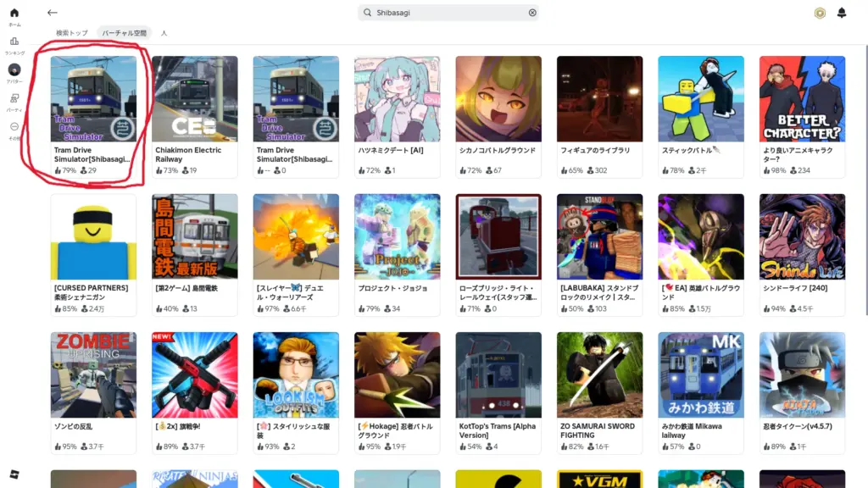Screen dimensions: 868x488
Task: Go back with the left arrow
Action: pos(52,13)
